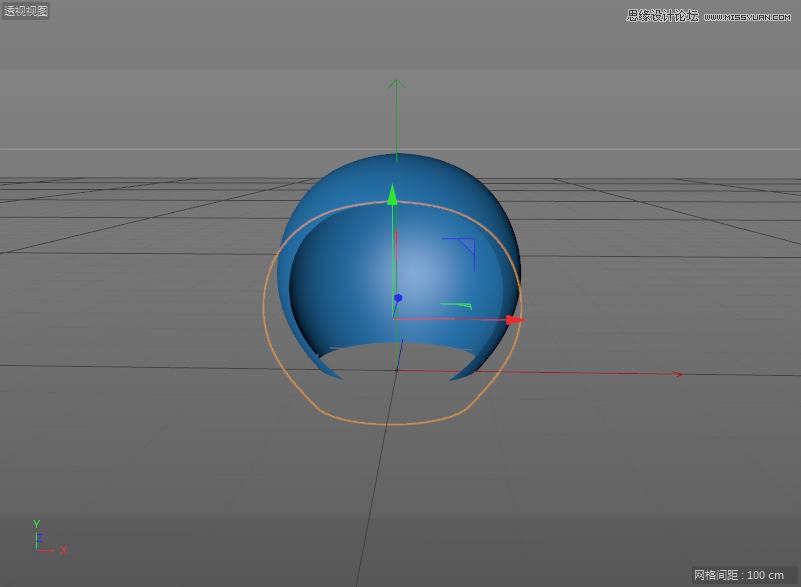Click the short red handle beside the green axis
The height and width of the screenshot is (587, 801).
pos(396,243)
